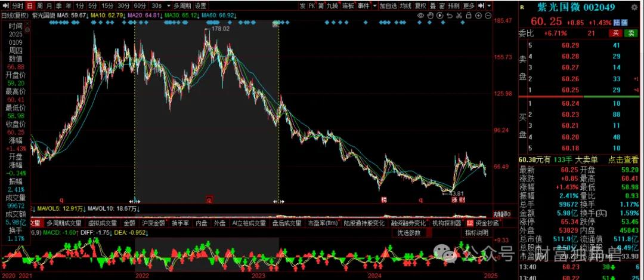Open the 指标说明 indicator description
Image resolution: width=644 pixels, height=280 pixels.
pos(477,232)
